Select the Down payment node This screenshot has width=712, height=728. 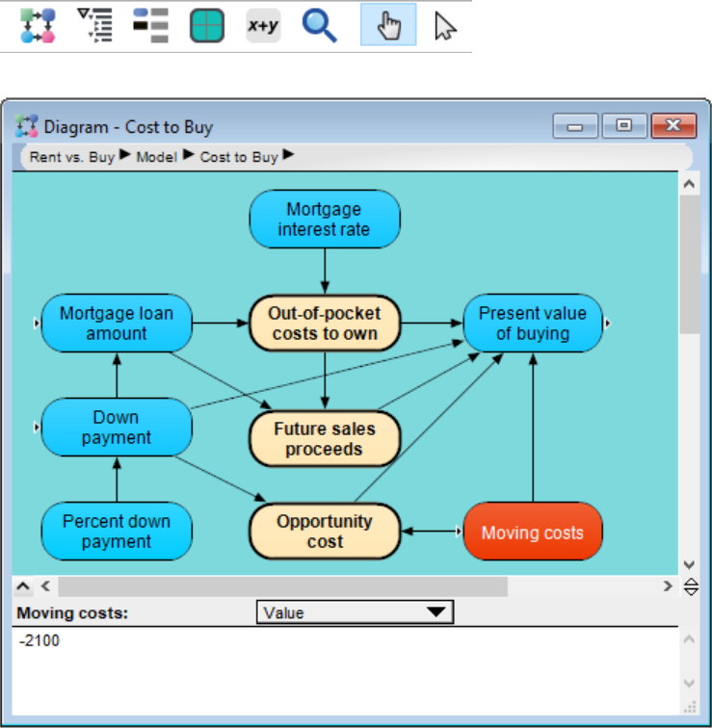(117, 428)
